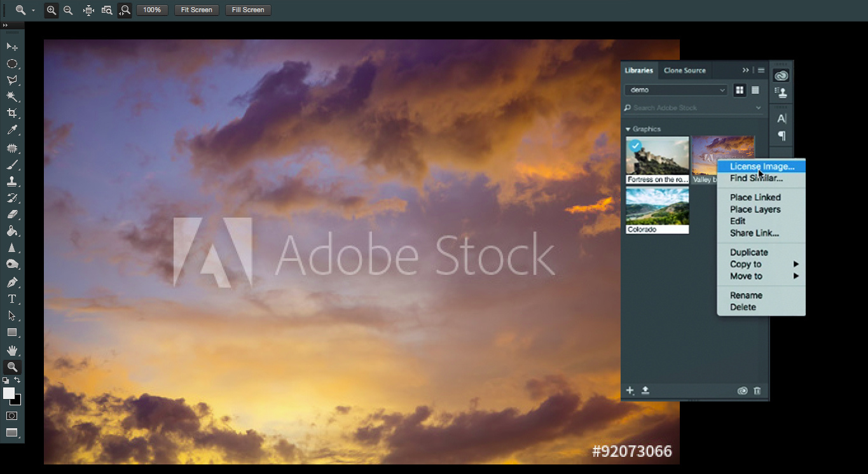Toggle Quick Mask mode
Image resolution: width=868 pixels, height=474 pixels.
click(x=11, y=415)
